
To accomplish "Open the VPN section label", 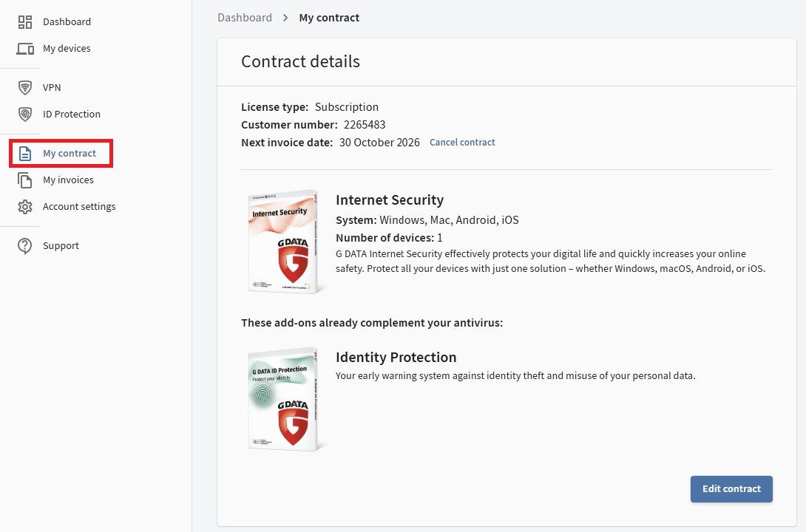I will coord(52,88).
